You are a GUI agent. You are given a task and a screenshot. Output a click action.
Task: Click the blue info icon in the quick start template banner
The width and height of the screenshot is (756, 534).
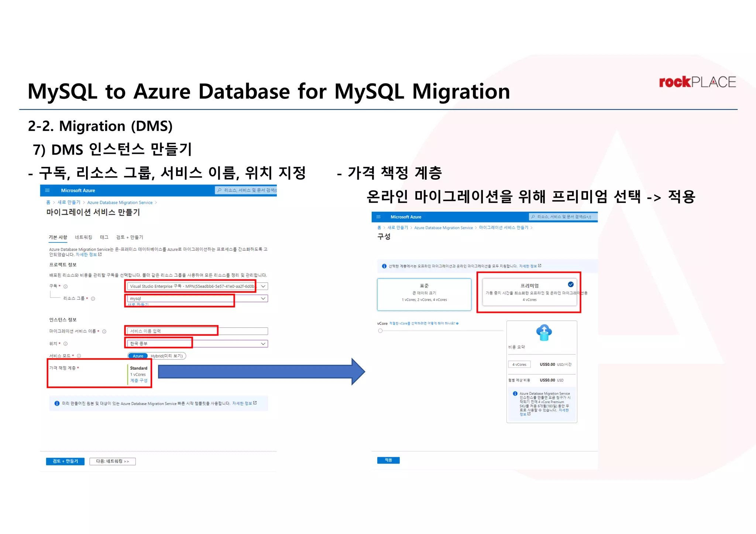[57, 403]
